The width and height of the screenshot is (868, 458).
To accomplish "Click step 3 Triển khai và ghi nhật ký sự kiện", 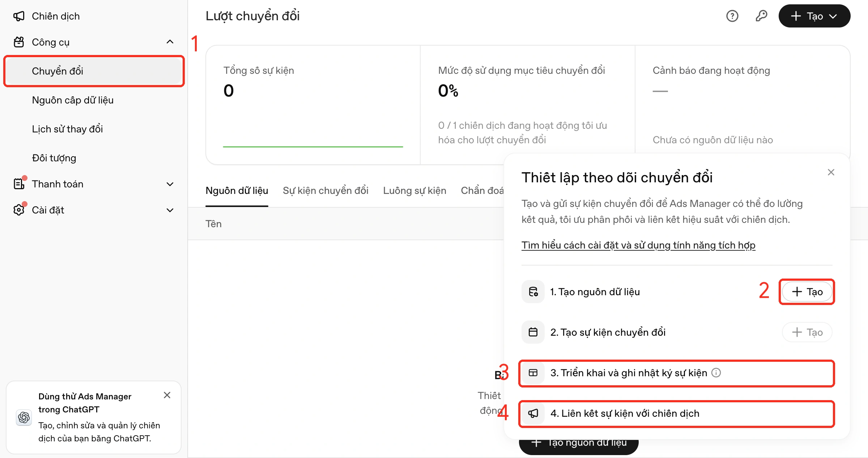I will pos(677,373).
